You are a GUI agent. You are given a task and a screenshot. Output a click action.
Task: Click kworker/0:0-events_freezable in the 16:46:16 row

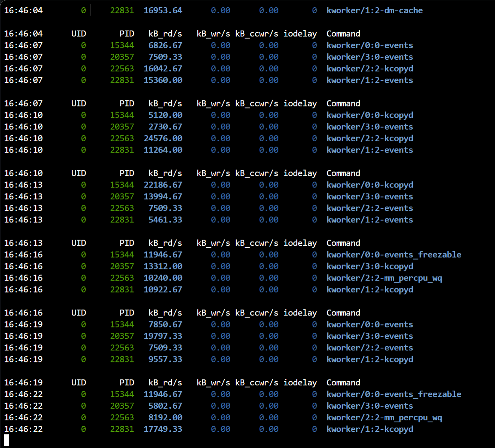tap(394, 255)
